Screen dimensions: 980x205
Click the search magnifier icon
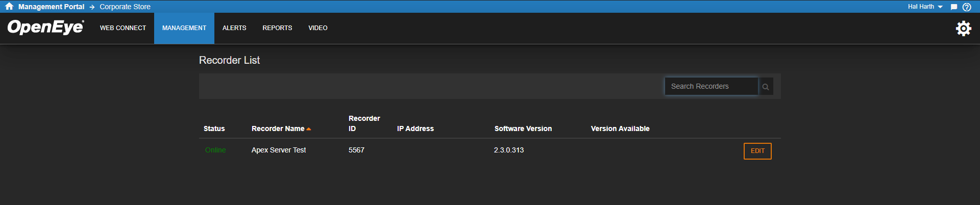point(766,87)
